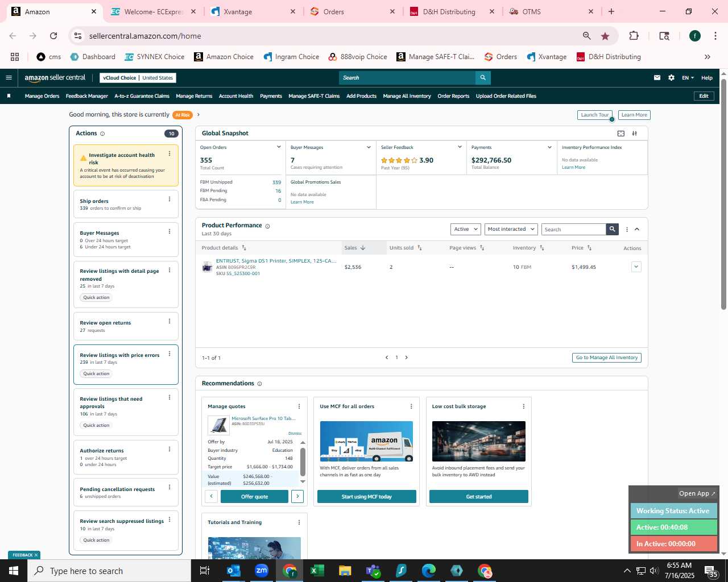Screen dimensions: 728x582
Task: Open Review open returns card options menu
Action: pos(169,321)
